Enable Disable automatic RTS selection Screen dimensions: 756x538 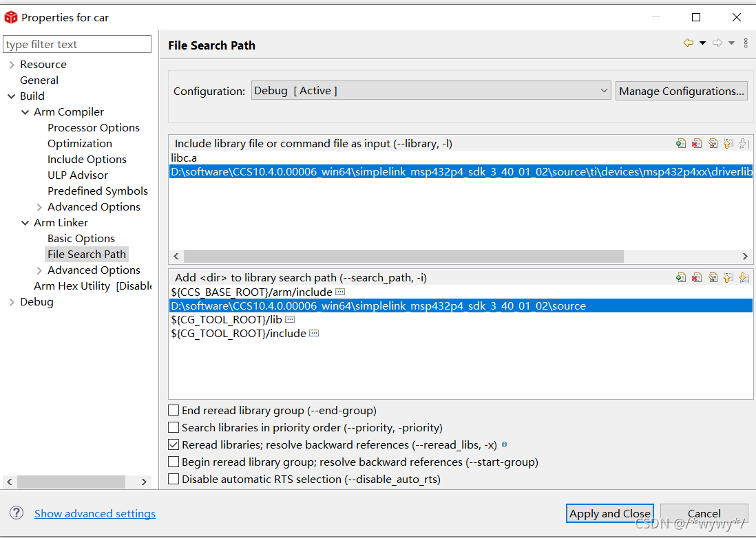point(174,480)
